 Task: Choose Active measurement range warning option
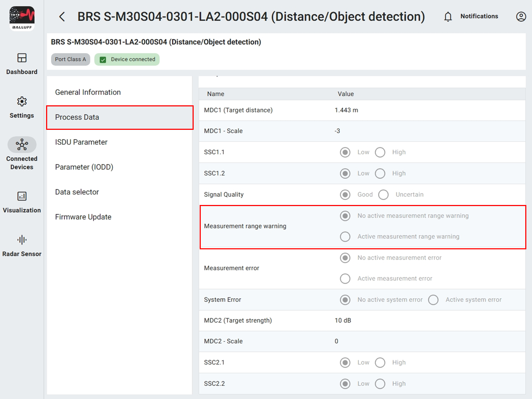pos(345,237)
